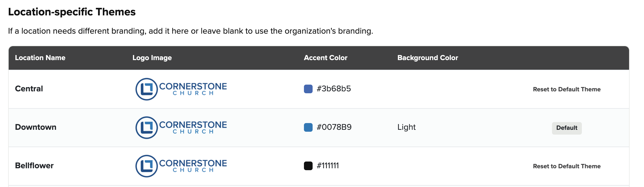Click the Central accent color swatch

tap(308, 89)
